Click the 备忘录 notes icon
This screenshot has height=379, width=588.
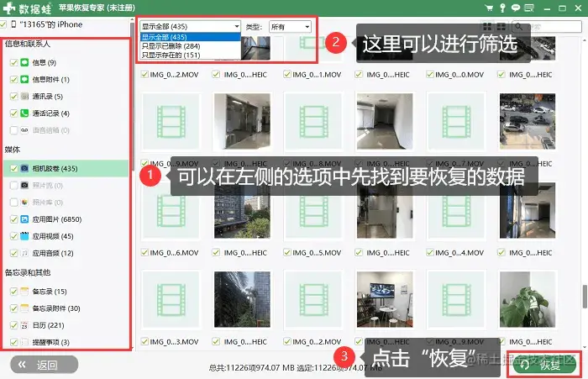[24, 292]
